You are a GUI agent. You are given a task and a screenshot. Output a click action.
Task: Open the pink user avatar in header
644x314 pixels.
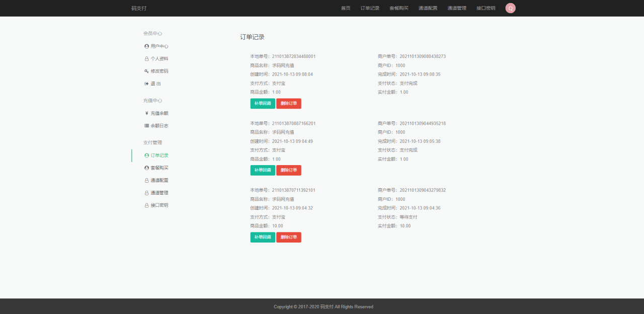(x=510, y=8)
